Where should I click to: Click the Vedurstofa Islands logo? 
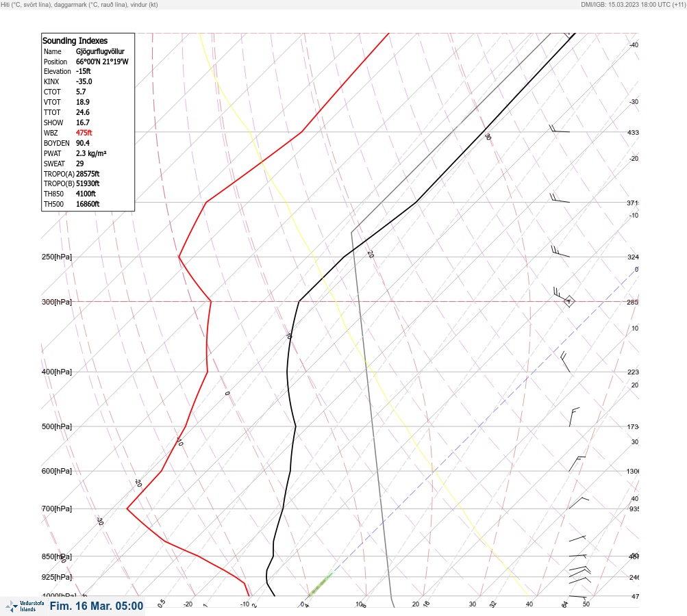point(25,606)
